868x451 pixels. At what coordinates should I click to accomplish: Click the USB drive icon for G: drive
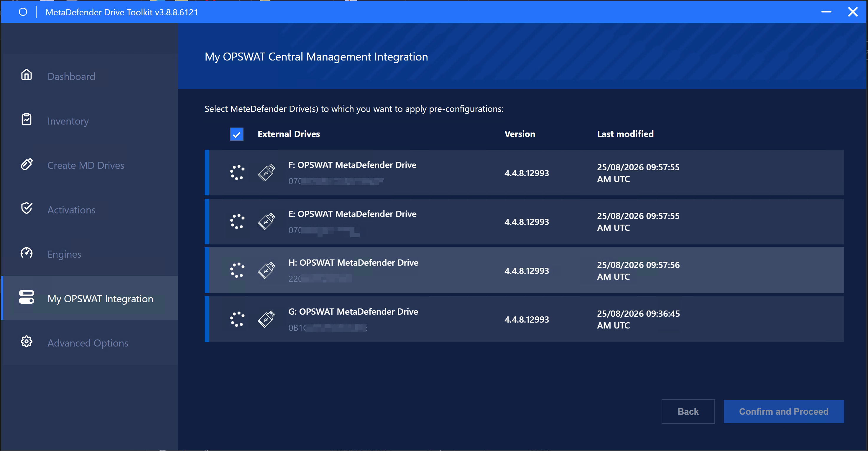point(267,319)
